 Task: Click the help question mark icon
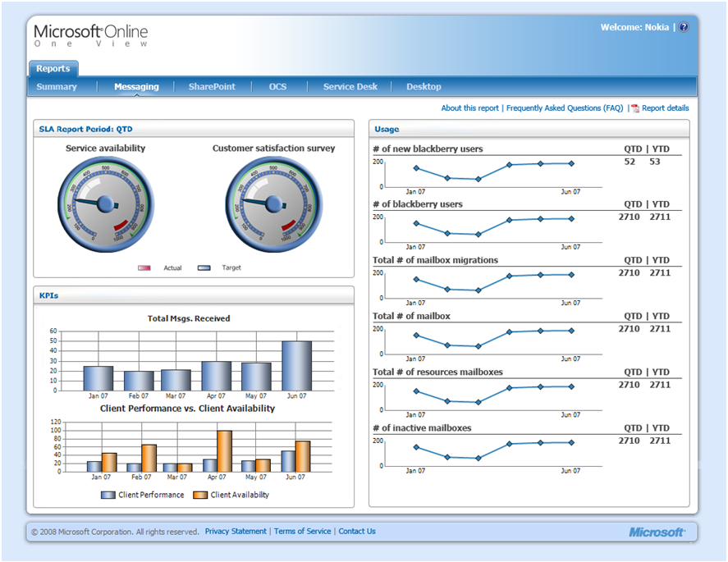point(684,27)
